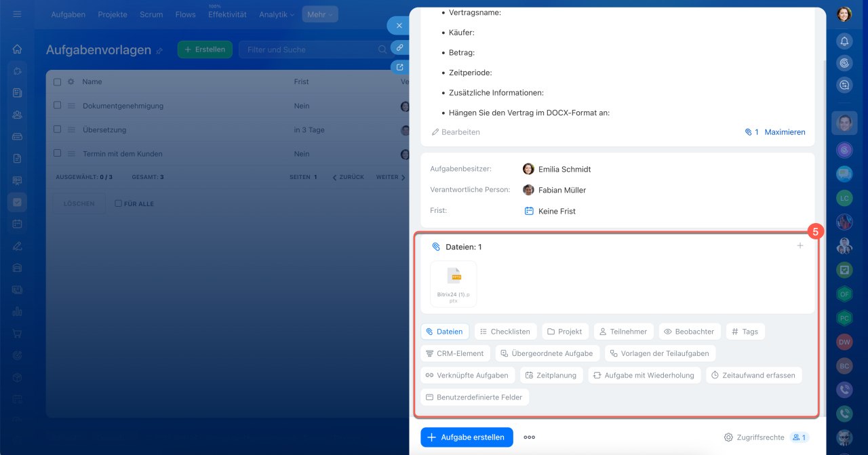Open the Aufgaben tab
868x455 pixels.
click(x=70, y=14)
